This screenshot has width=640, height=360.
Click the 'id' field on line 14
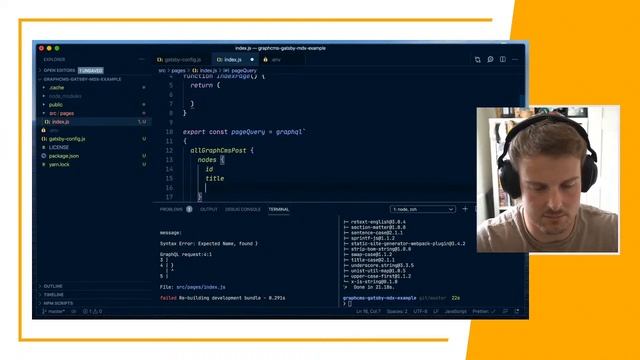click(x=209, y=169)
